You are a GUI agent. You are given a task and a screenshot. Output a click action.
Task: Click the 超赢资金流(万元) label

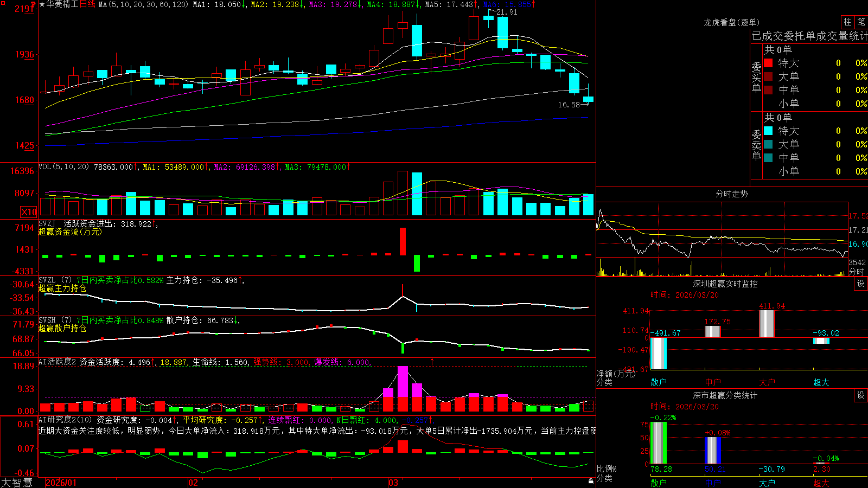pos(70,232)
